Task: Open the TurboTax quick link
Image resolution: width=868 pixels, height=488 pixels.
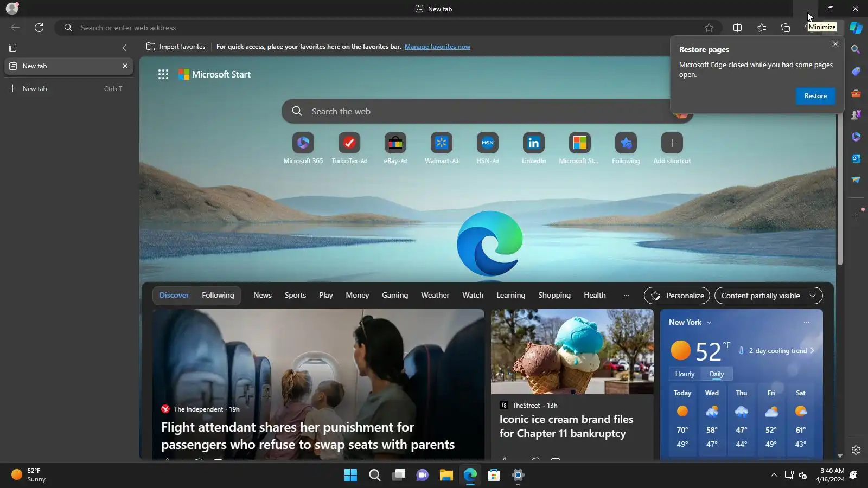Action: (349, 148)
